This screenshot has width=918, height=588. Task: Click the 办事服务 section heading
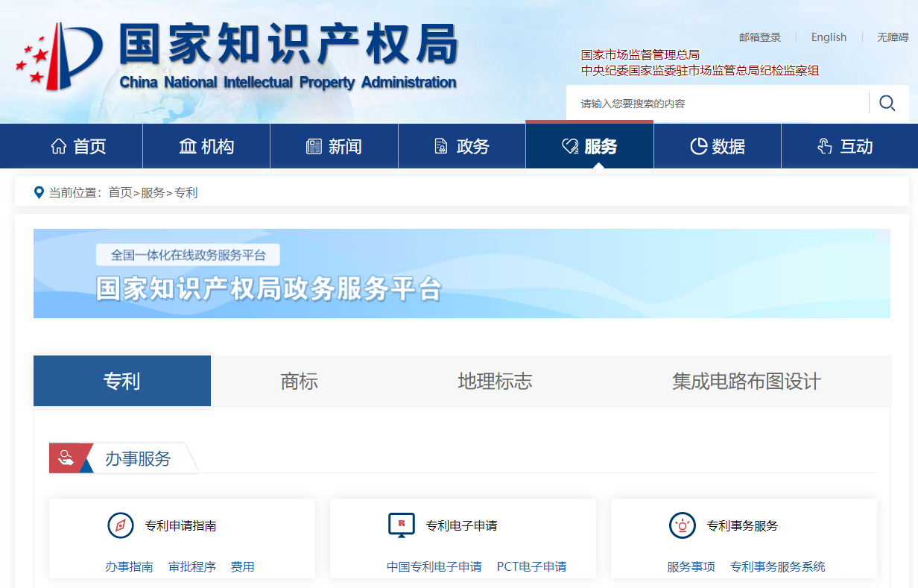click(138, 458)
